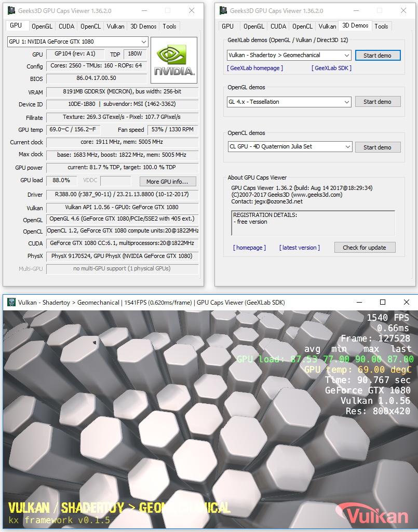The height and width of the screenshot is (532, 418).
Task: Click GPU Caps Viewer app icon in left window
Action: pyautogui.click(x=11, y=10)
